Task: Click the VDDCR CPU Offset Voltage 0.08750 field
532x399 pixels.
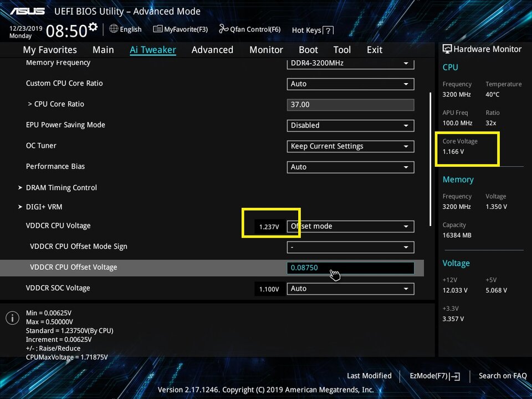Action: pos(350,268)
